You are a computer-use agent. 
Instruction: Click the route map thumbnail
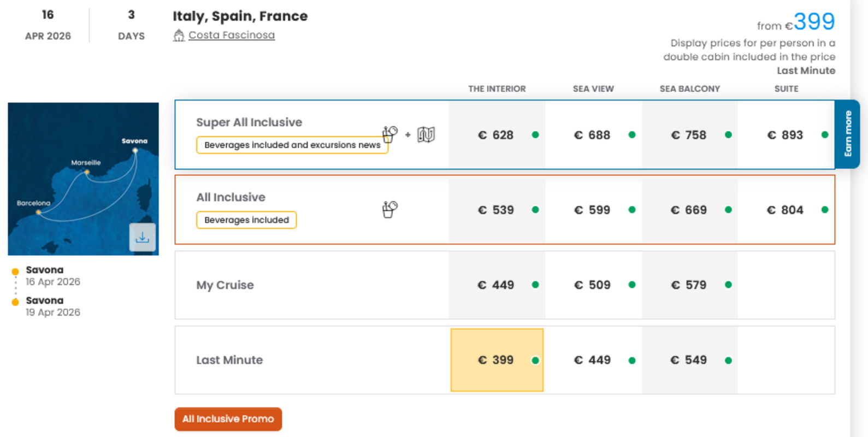76,175
